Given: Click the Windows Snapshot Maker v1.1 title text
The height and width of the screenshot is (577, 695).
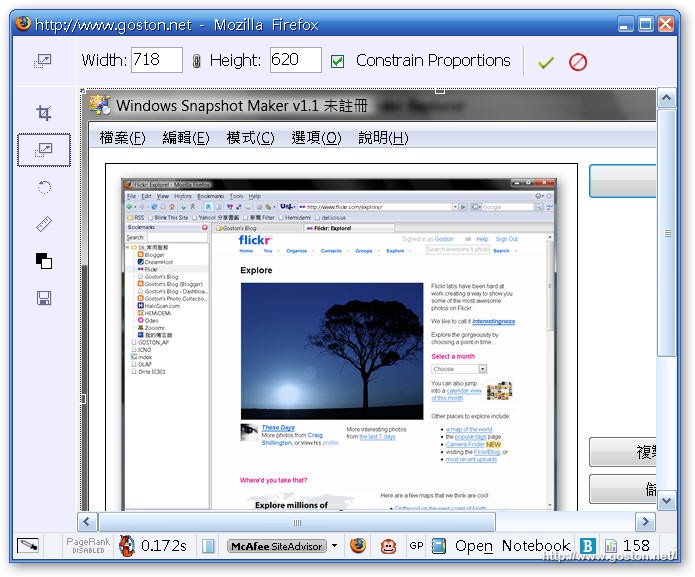Looking at the screenshot, I should [242, 105].
